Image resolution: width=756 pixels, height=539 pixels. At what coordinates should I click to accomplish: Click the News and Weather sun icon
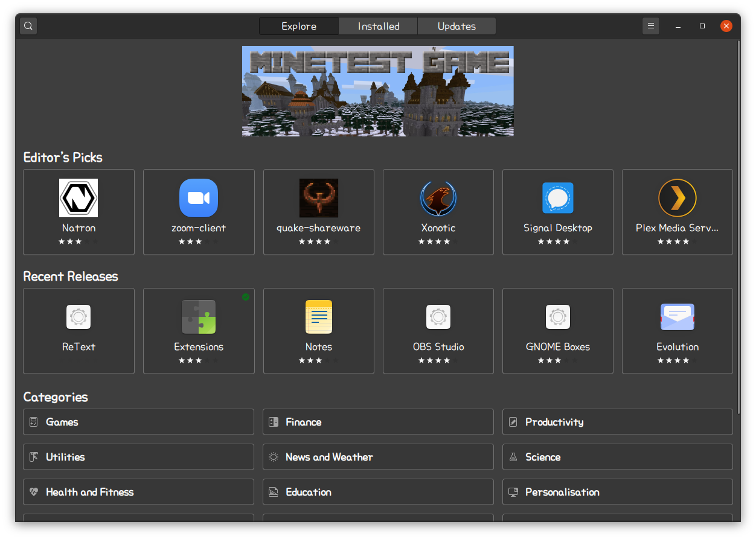(x=274, y=457)
